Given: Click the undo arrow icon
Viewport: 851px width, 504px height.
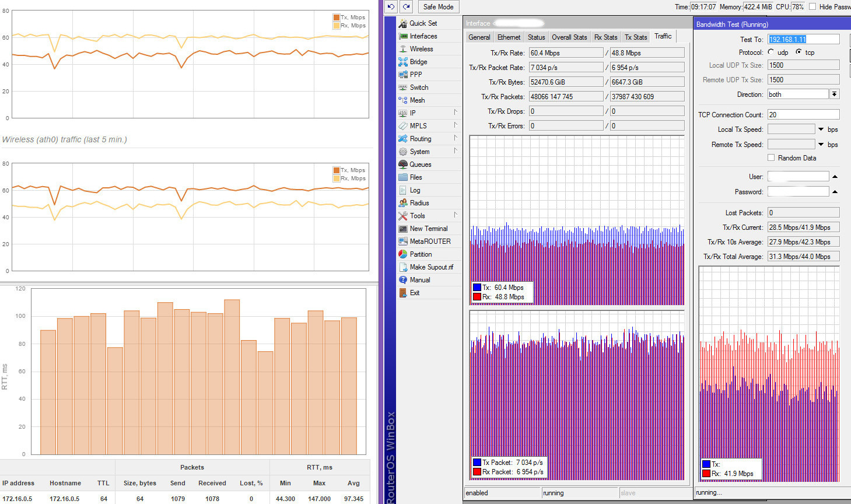Looking at the screenshot, I should (391, 7).
